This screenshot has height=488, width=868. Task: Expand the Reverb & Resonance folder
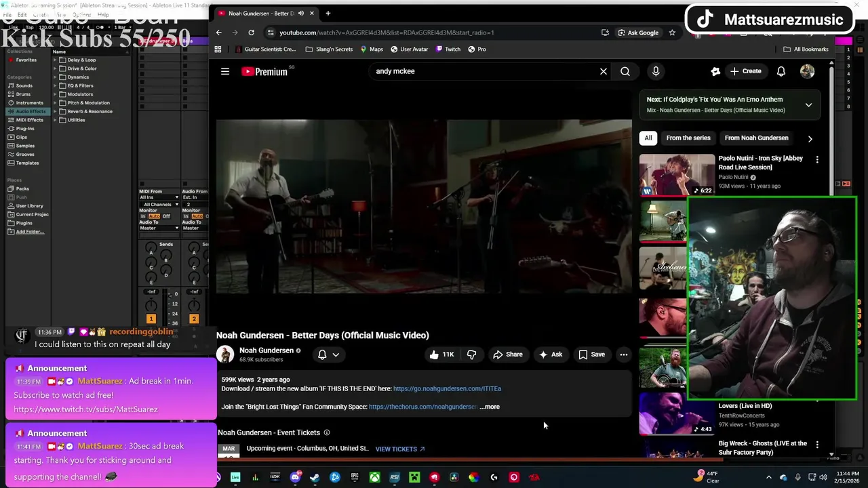55,111
